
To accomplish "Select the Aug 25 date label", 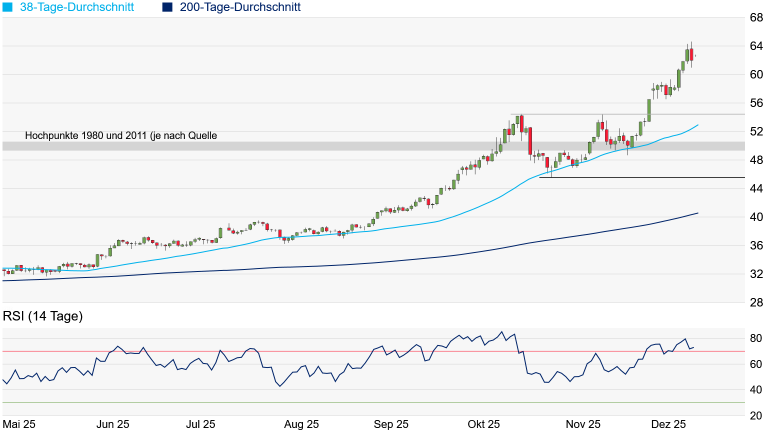I will (300, 424).
